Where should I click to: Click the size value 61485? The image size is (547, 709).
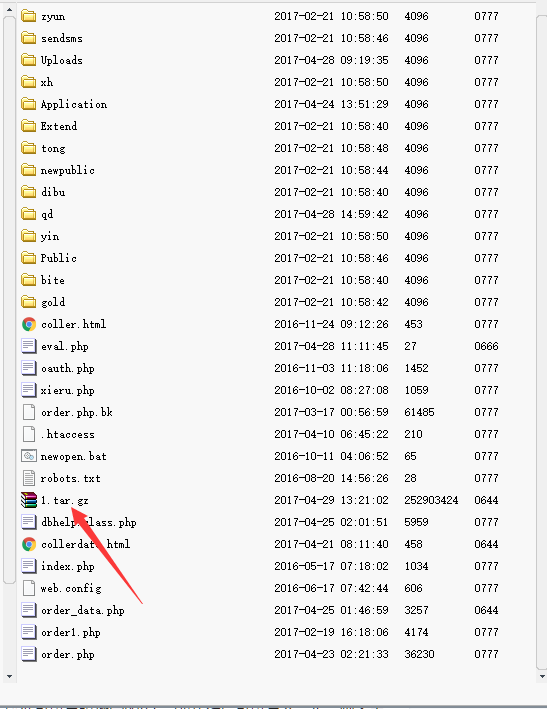[420, 412]
